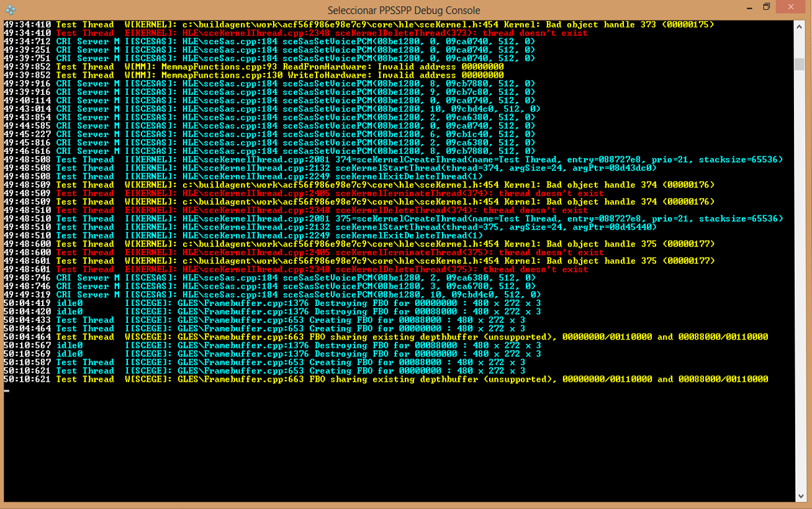Select the red sceKernelTerminateThread(374) error line

[x=304, y=193]
